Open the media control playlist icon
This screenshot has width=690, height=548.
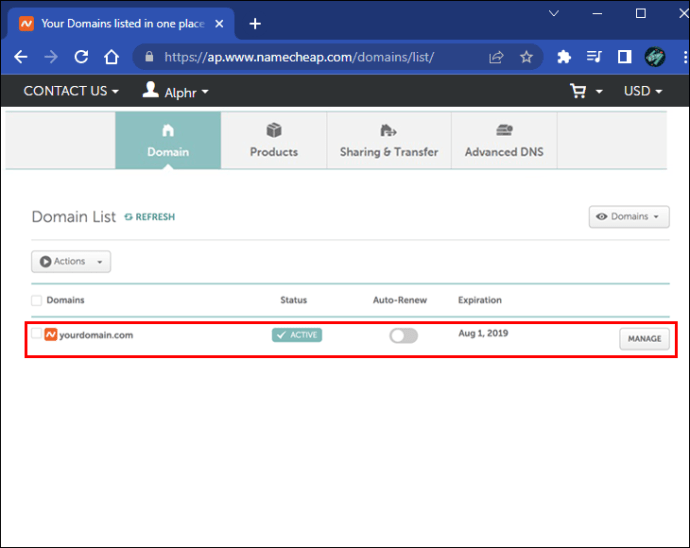[x=594, y=56]
